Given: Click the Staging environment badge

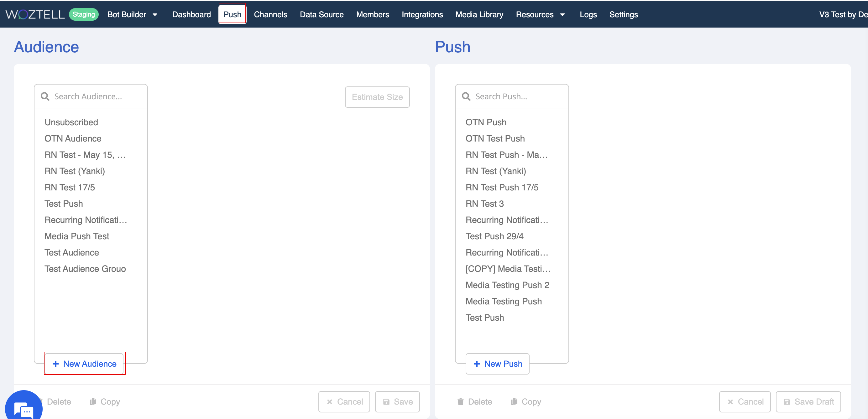Looking at the screenshot, I should pyautogui.click(x=84, y=14).
